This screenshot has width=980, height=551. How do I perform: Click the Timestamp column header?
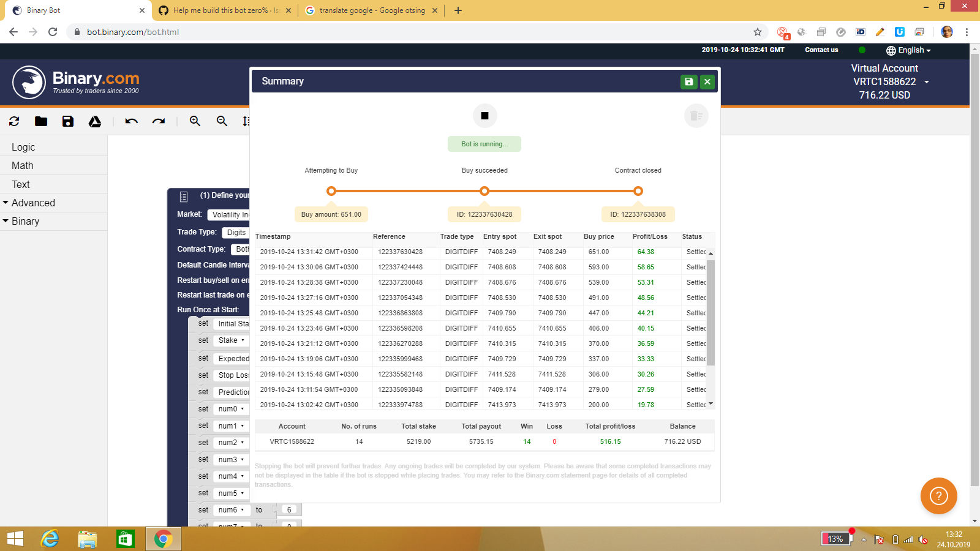[273, 236]
